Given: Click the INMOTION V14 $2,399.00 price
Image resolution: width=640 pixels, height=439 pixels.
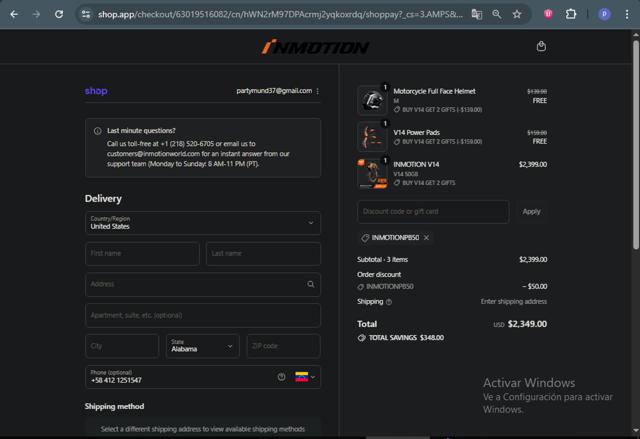Looking at the screenshot, I should 533,164.
